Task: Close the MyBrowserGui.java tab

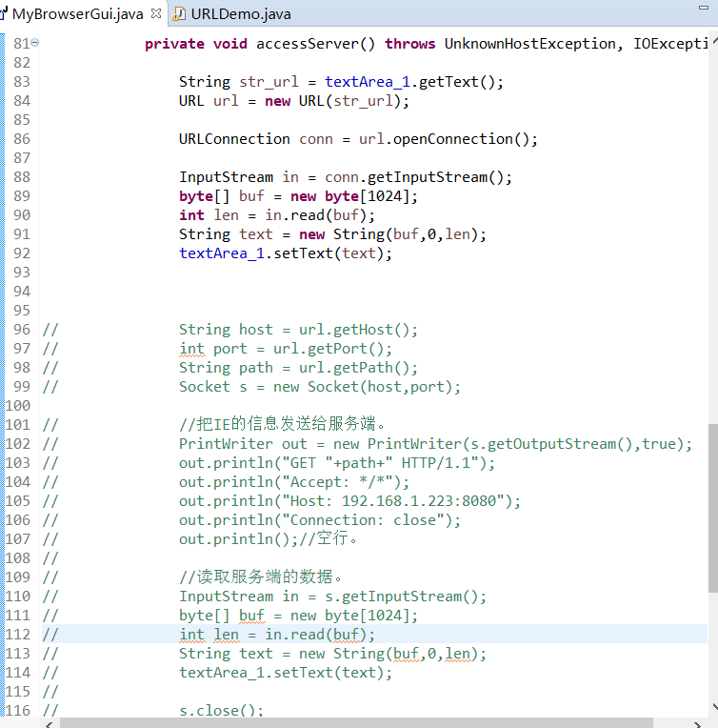Action: (x=156, y=14)
